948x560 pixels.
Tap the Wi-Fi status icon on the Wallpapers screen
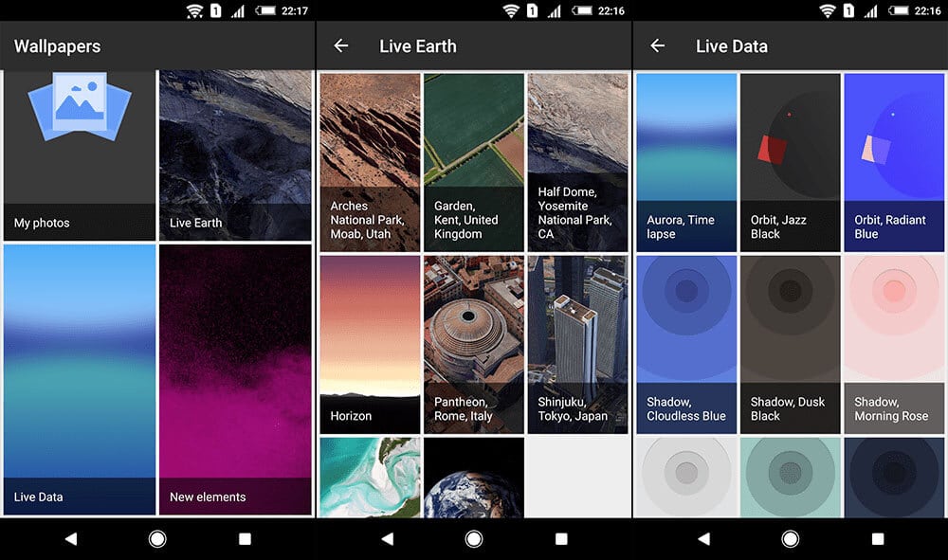194,10
